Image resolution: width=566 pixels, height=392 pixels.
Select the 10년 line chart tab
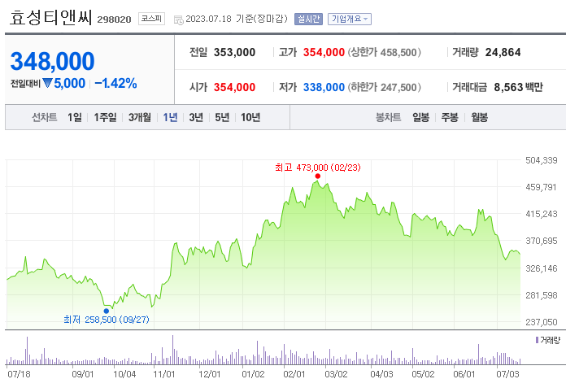click(250, 117)
